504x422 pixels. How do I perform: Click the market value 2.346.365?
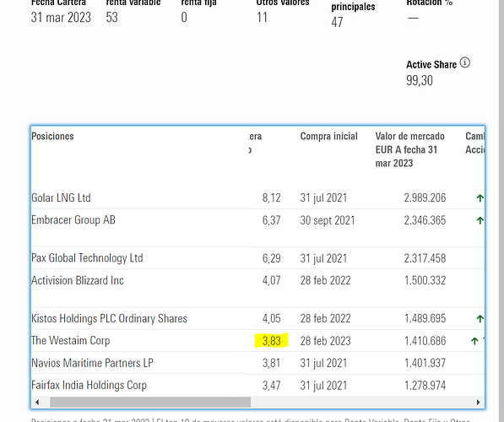(425, 220)
